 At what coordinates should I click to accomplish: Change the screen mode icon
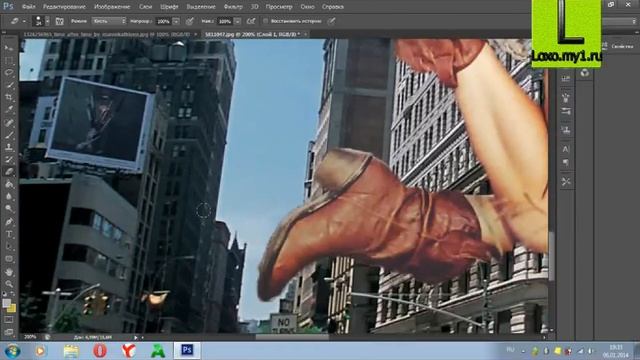click(9, 331)
